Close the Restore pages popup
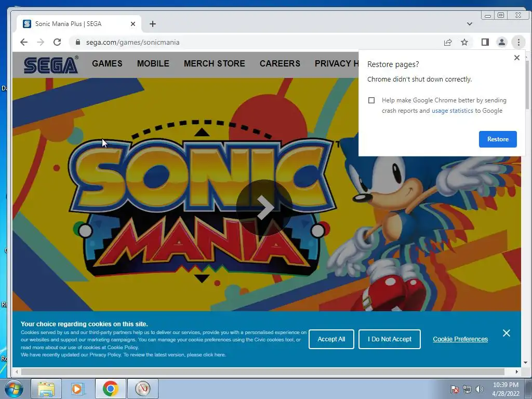Viewport: 532px width, 399px height. pyautogui.click(x=517, y=58)
